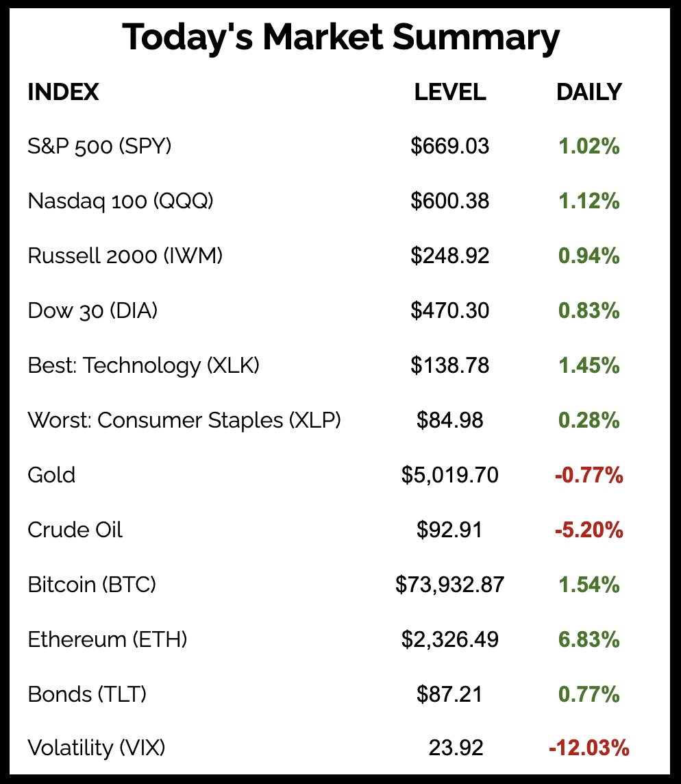Viewport: 681px width, 784px height.
Task: Click the Gold price $5,019.70
Action: click(449, 475)
